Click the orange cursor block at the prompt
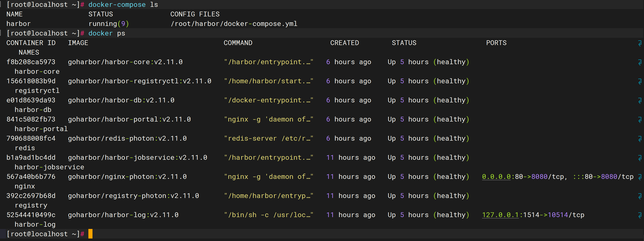The width and height of the screenshot is (644, 241). (x=90, y=234)
